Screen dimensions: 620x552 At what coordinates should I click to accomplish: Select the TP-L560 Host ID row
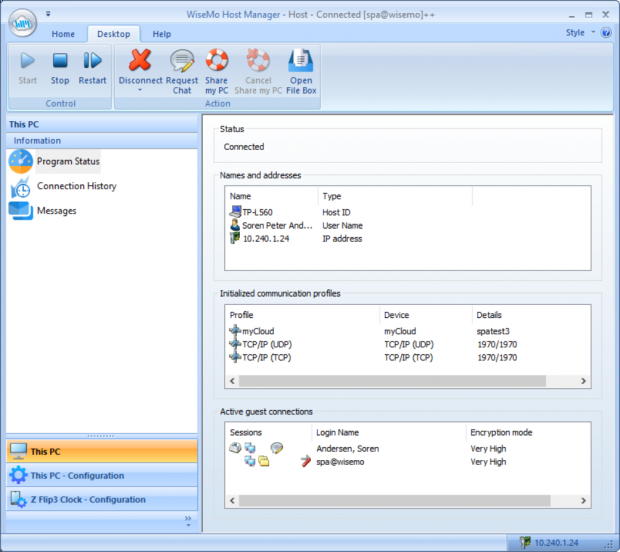coord(296,212)
